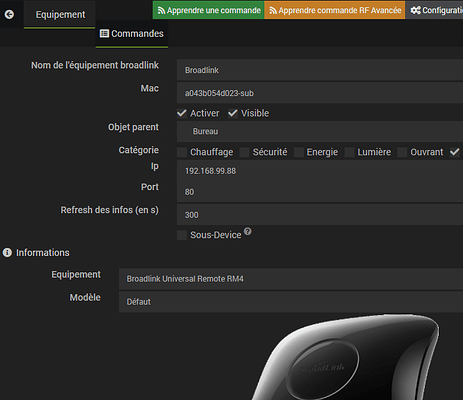The height and width of the screenshot is (400, 463).
Task: Enable the Sécurité category checkbox
Action: point(244,152)
